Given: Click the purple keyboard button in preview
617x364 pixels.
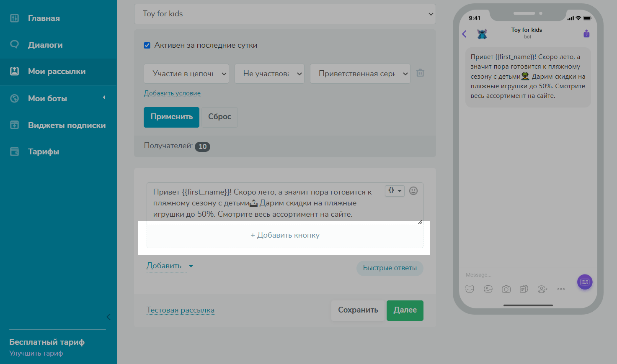Looking at the screenshot, I should pyautogui.click(x=585, y=282).
